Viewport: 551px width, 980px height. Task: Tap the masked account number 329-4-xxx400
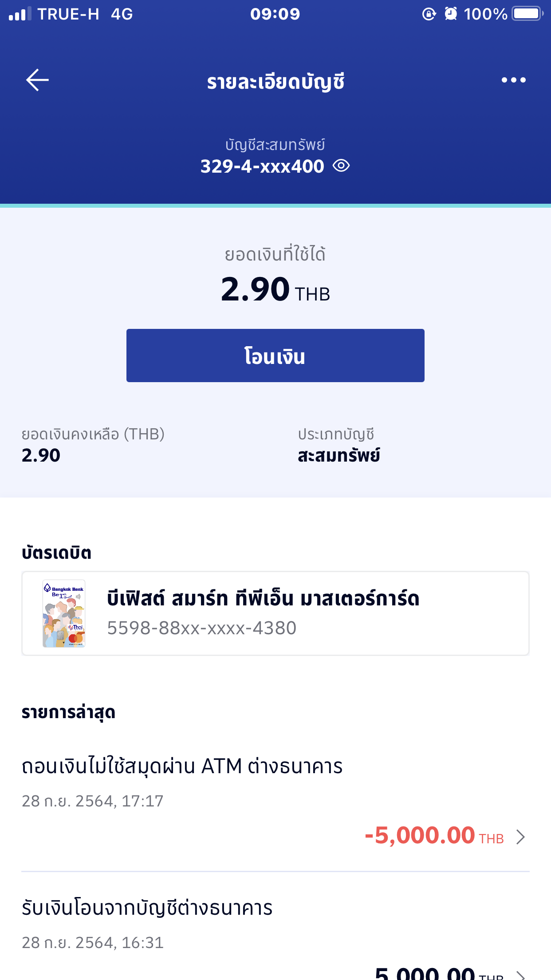click(262, 166)
